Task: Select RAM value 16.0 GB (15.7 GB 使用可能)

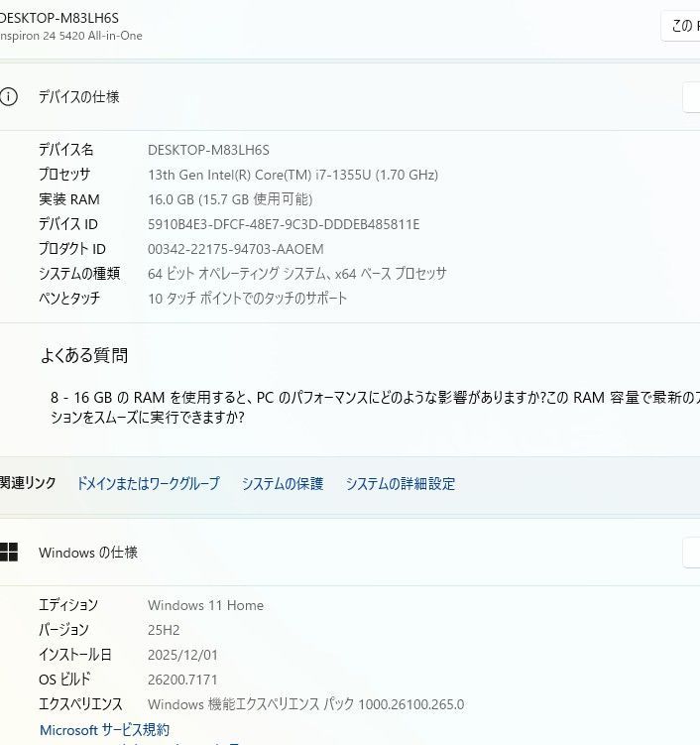Action: pos(230,199)
